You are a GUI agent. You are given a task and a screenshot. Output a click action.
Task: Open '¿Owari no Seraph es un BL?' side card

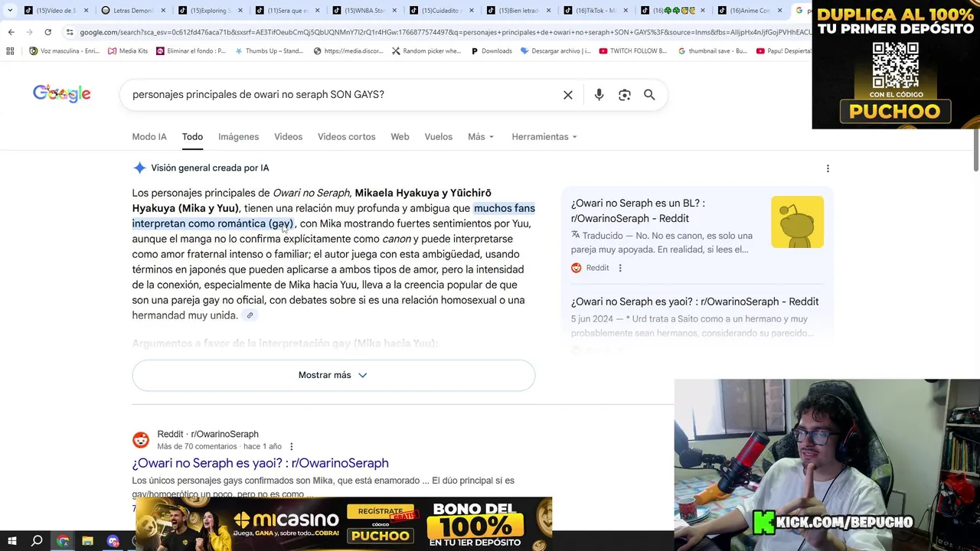638,210
